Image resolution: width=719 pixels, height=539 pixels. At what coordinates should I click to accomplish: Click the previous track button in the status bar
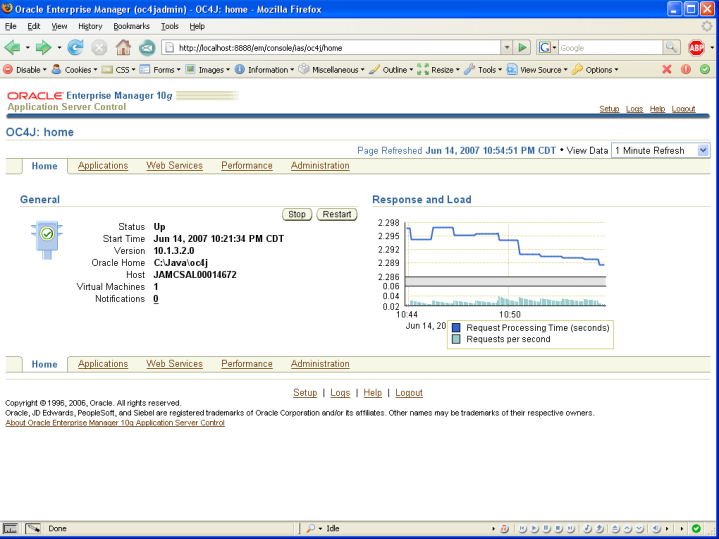(522, 528)
